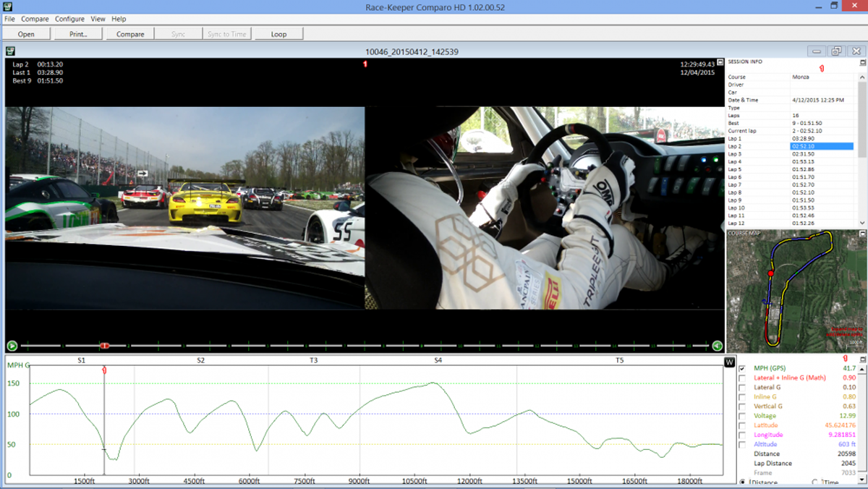Select the Lap 10 row in Session Info

pos(791,208)
